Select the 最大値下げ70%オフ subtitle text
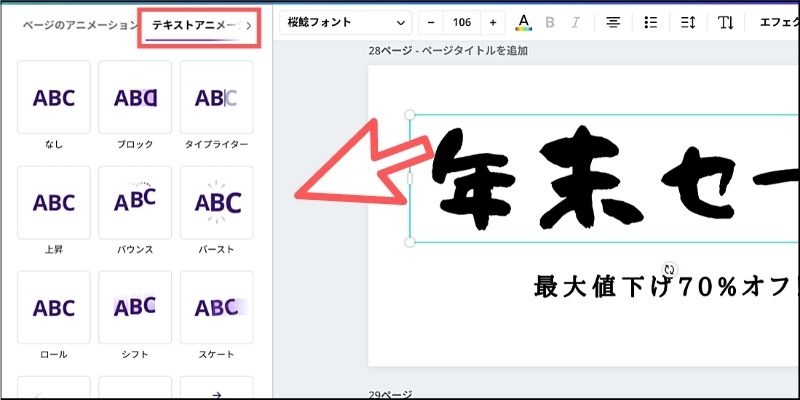The width and height of the screenshot is (800, 400). coord(666,286)
